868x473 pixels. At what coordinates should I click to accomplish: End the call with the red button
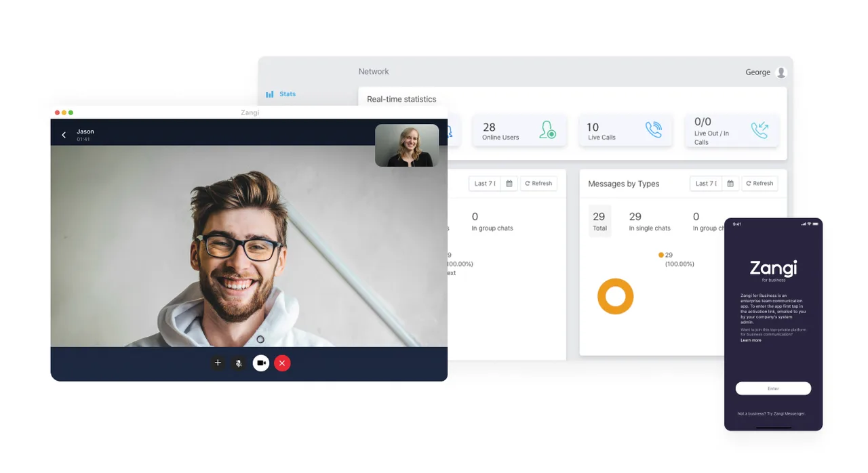coord(283,363)
